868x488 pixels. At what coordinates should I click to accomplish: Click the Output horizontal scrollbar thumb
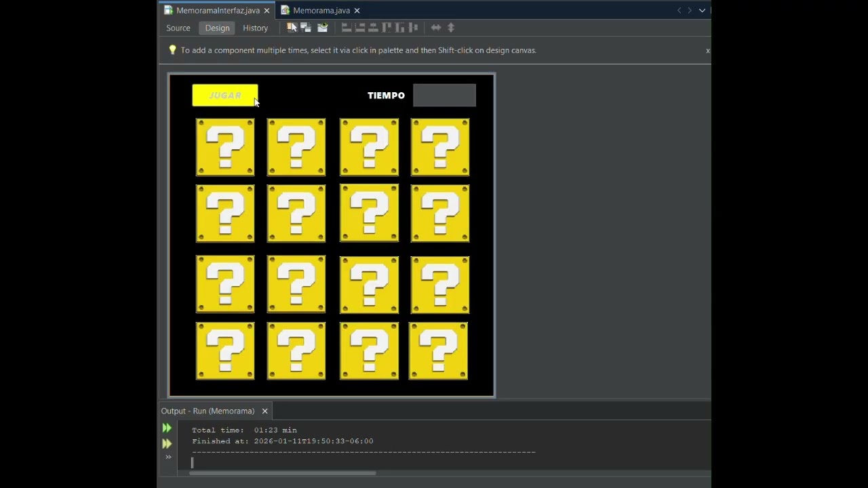pos(283,473)
